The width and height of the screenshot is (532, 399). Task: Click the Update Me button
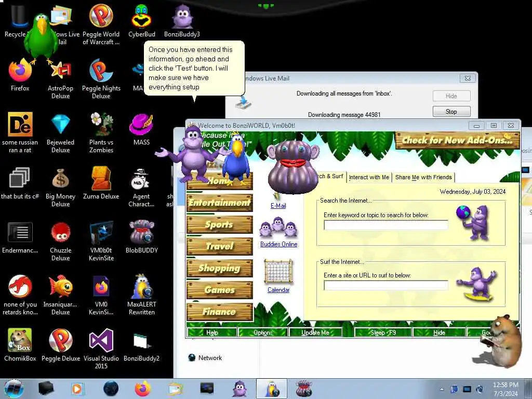[x=315, y=332]
